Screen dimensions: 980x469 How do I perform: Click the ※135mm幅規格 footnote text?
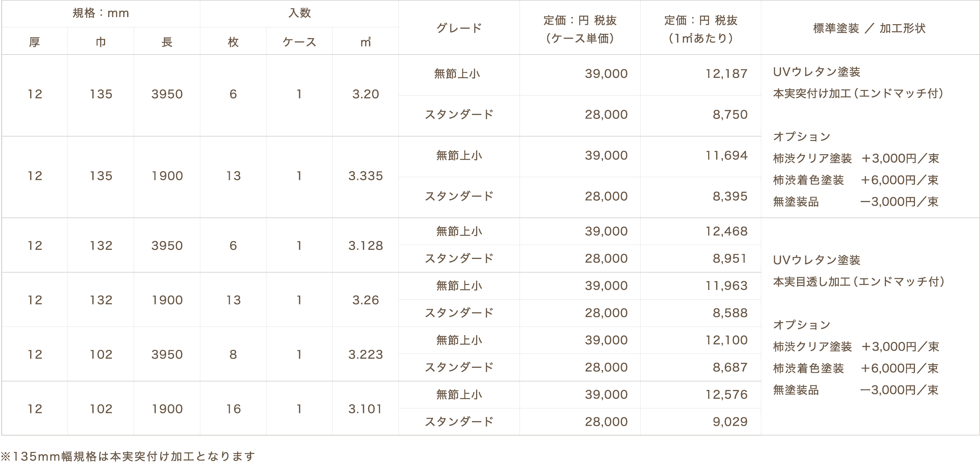(x=128, y=456)
